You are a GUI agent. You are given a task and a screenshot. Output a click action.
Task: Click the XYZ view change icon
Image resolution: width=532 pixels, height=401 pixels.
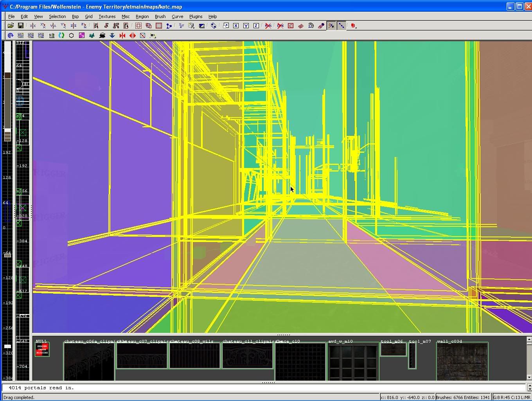181,26
